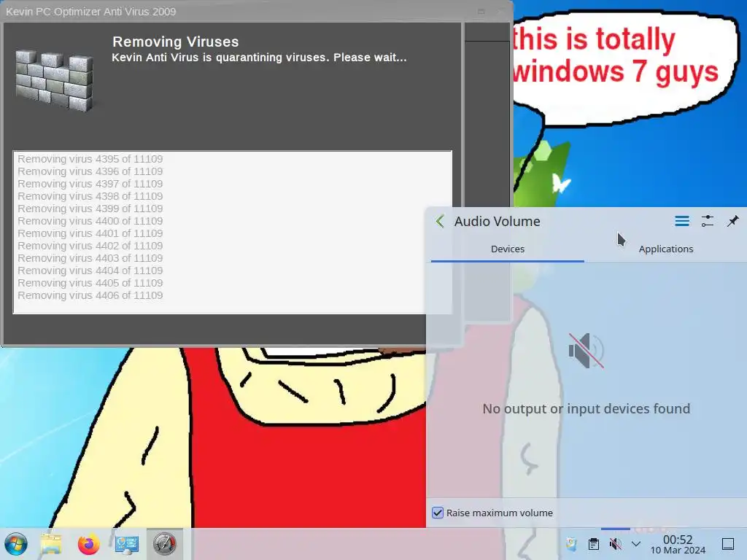This screenshot has height=560, width=747.
Task: Switch to the Devices tab
Action: pos(508,249)
